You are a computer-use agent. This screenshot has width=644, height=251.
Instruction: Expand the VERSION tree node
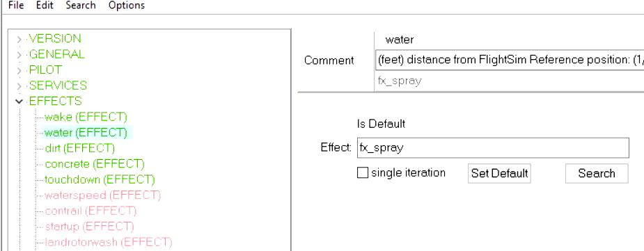19,40
